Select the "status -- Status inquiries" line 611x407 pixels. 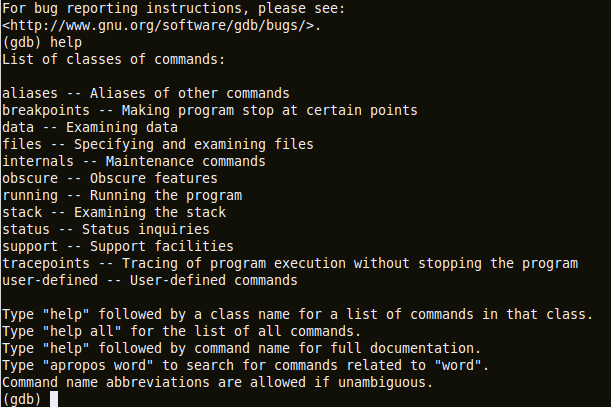pos(105,229)
